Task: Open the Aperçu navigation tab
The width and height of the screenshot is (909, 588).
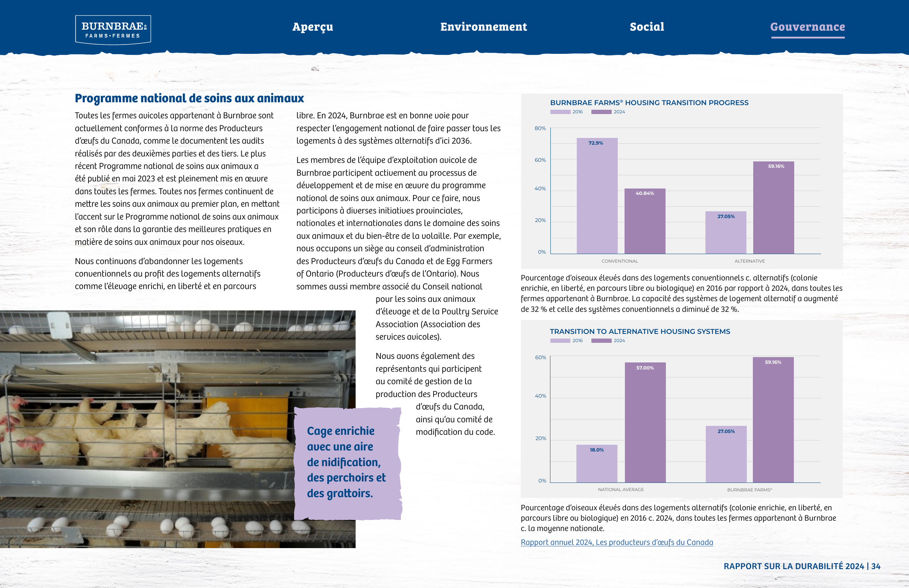Action: coord(312,27)
